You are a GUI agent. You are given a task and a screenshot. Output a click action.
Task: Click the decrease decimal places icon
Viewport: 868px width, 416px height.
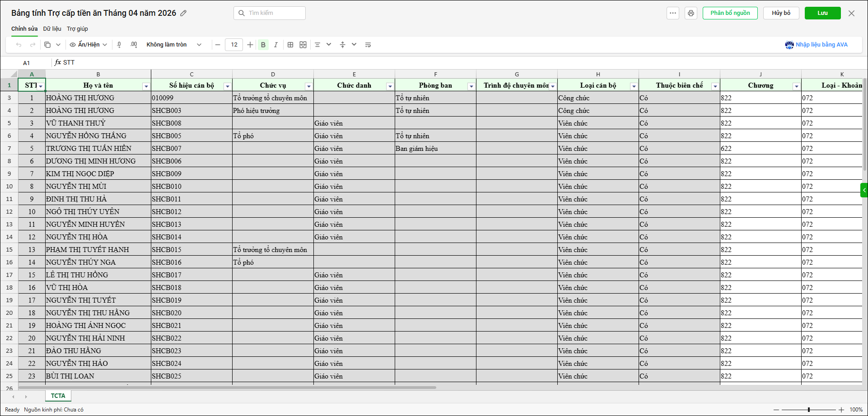[x=119, y=45]
